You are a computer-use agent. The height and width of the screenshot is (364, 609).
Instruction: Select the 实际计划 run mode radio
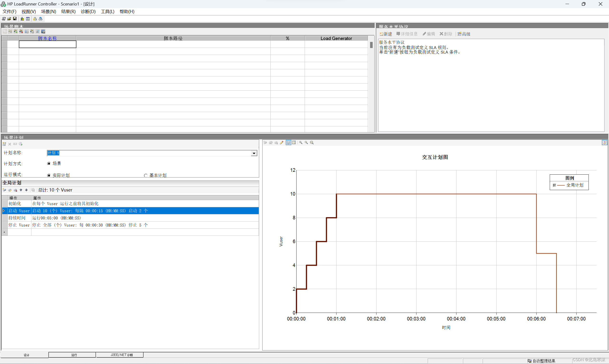click(x=49, y=175)
